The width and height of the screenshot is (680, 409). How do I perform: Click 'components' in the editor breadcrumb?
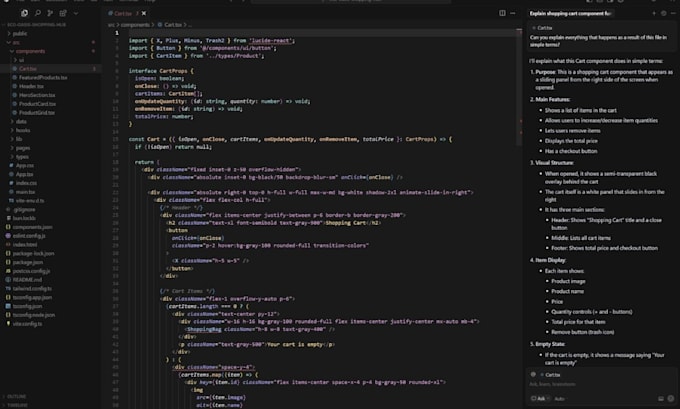tap(135, 25)
